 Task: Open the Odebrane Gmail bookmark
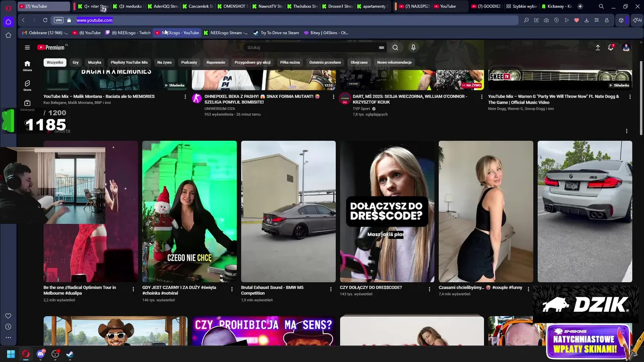(45, 33)
